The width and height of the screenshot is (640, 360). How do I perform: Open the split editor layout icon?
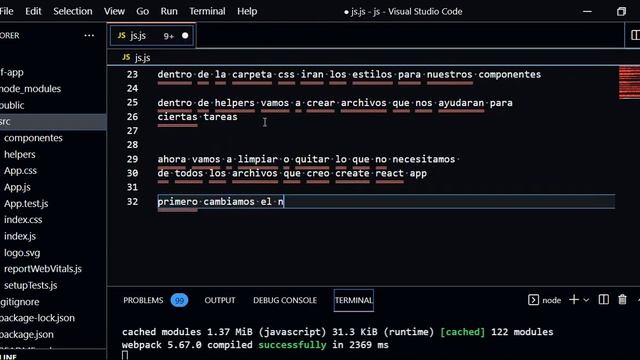pos(635,35)
